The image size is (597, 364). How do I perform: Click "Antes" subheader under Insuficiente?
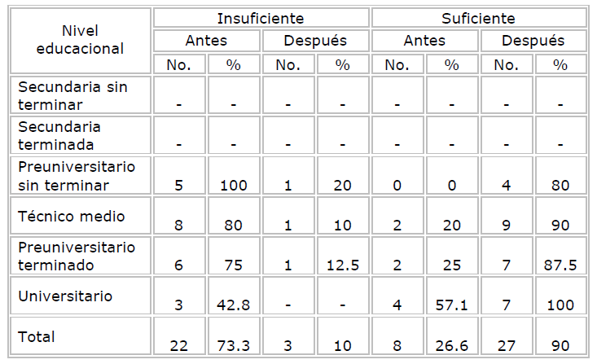click(206, 41)
